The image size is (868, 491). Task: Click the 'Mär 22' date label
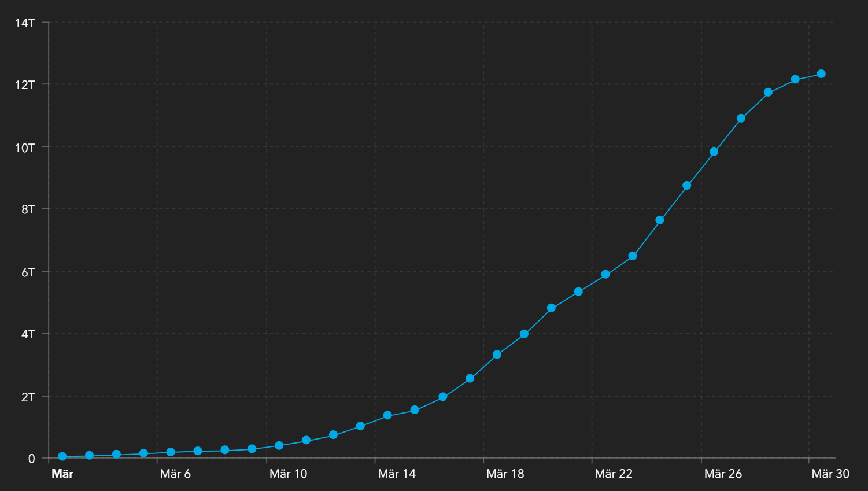(x=614, y=474)
